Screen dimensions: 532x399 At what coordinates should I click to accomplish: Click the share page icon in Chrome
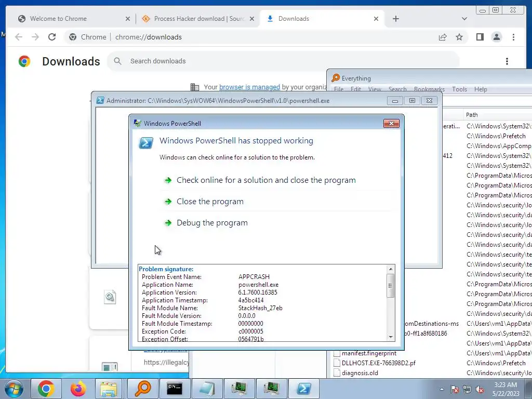[443, 37]
